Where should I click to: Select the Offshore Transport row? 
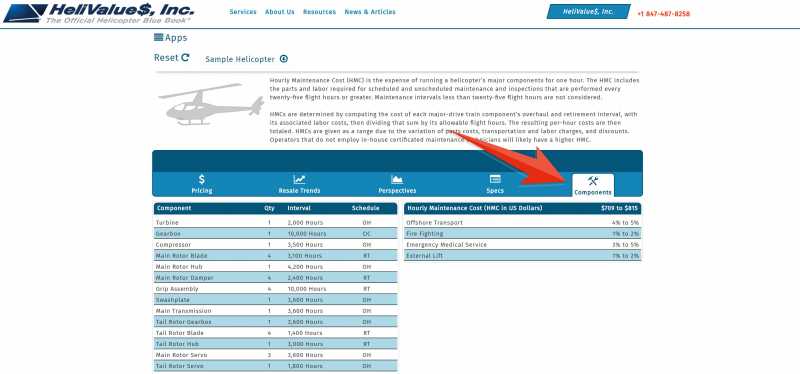click(x=522, y=222)
